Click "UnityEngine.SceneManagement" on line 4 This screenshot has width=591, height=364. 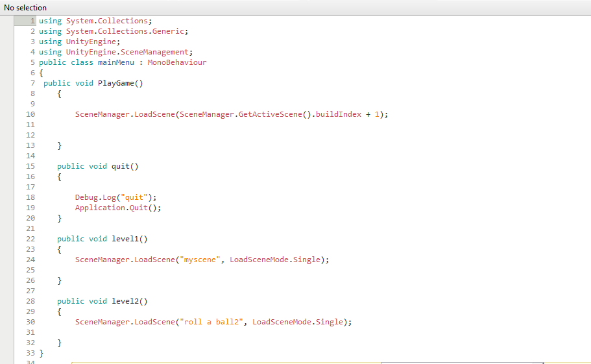tap(127, 52)
